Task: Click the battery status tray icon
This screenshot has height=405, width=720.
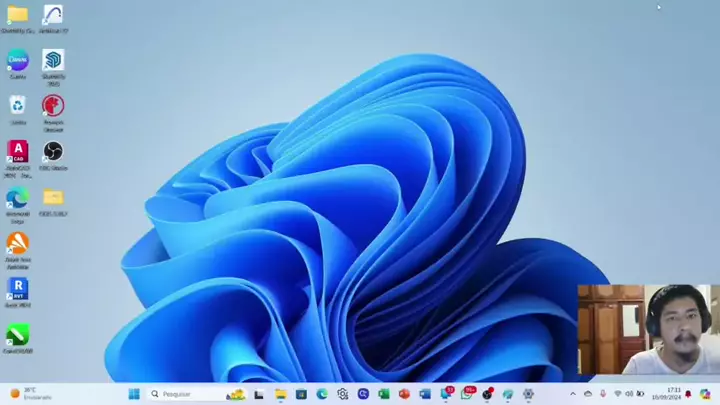Action: tap(640, 394)
